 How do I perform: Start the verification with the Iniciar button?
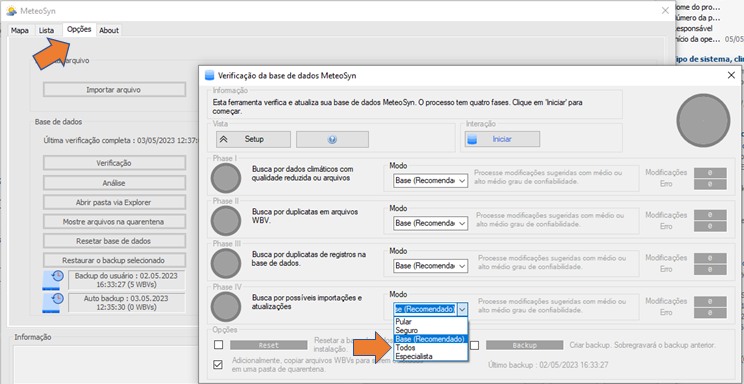(502, 140)
